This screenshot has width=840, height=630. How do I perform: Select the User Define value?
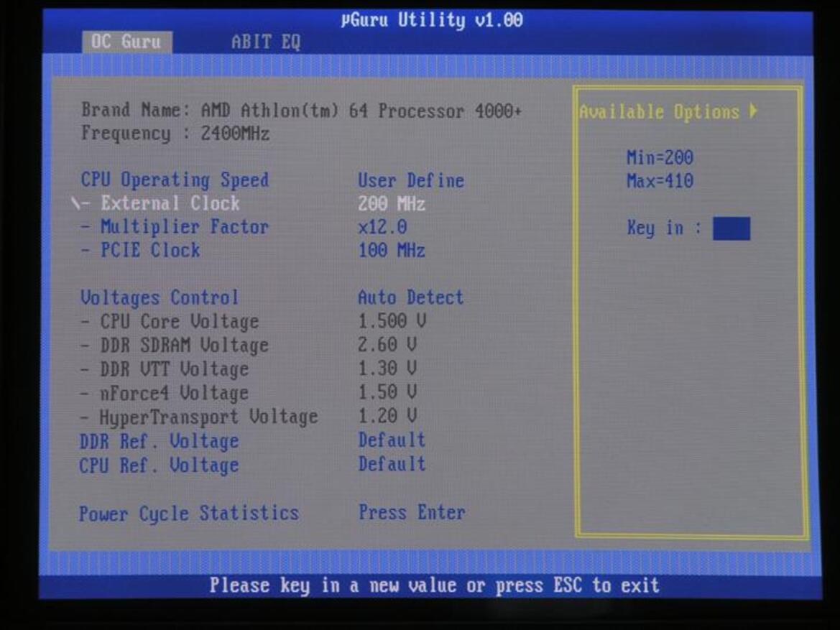coord(411,180)
